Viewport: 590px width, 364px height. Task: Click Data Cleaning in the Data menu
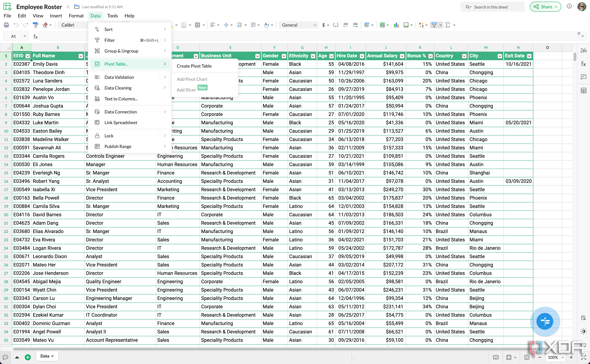coord(130,88)
